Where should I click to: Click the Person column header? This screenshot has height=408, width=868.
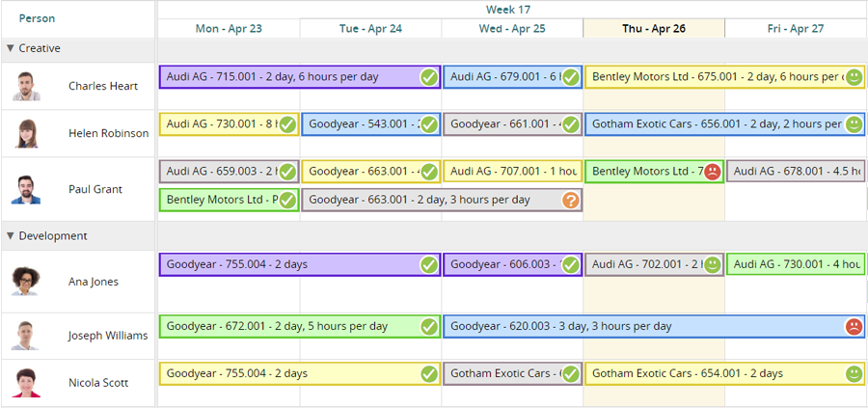pos(37,18)
